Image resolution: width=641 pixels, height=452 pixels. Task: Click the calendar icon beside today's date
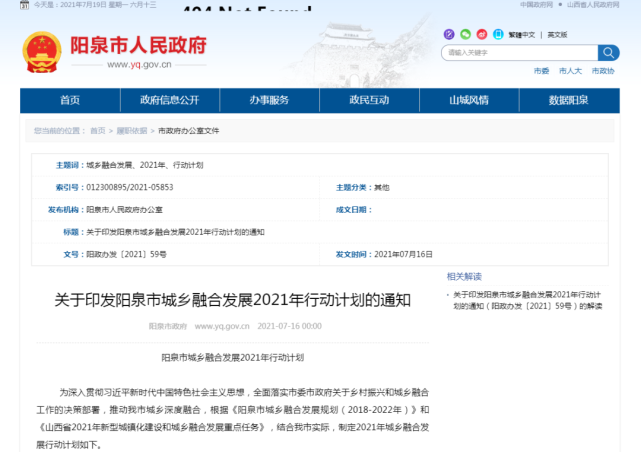[25, 5]
